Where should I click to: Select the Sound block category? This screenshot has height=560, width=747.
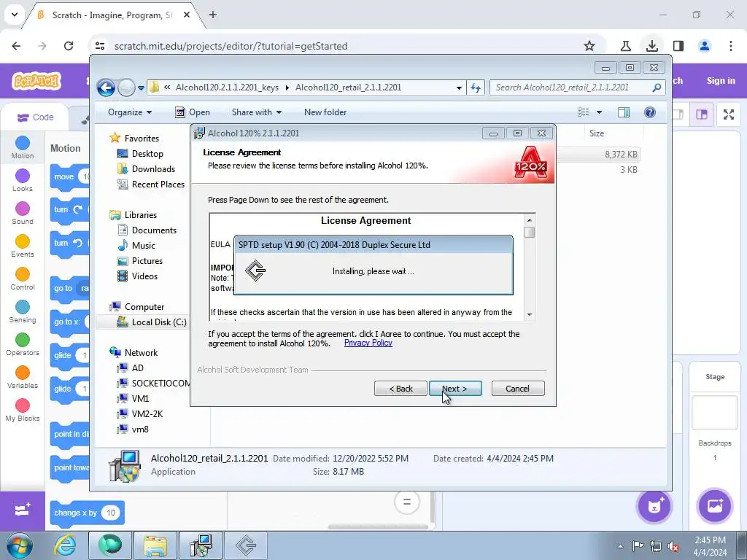(23, 214)
